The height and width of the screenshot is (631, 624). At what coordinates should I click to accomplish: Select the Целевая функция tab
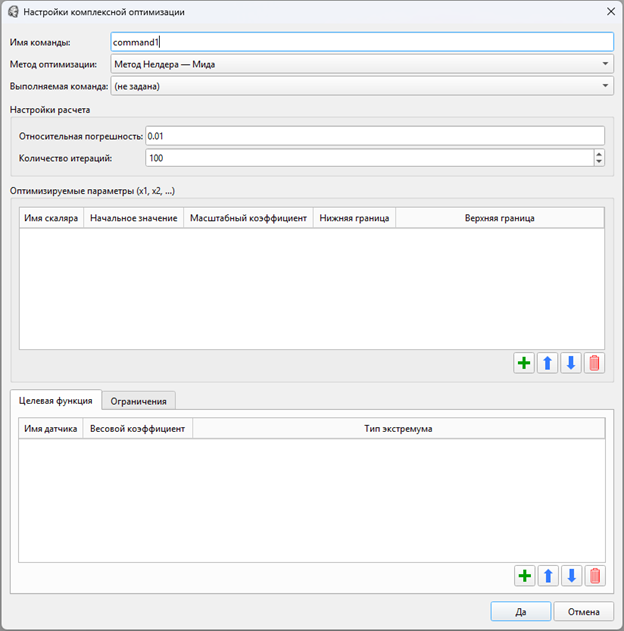point(57,400)
